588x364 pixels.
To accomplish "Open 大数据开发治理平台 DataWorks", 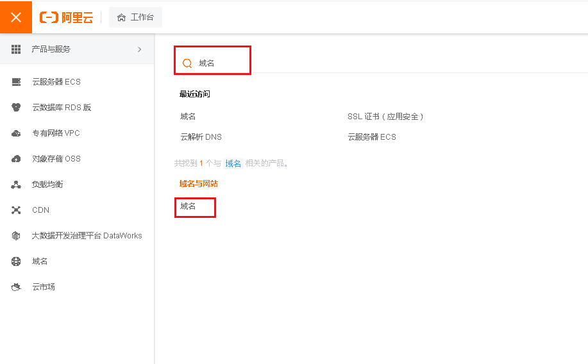I will click(87, 235).
